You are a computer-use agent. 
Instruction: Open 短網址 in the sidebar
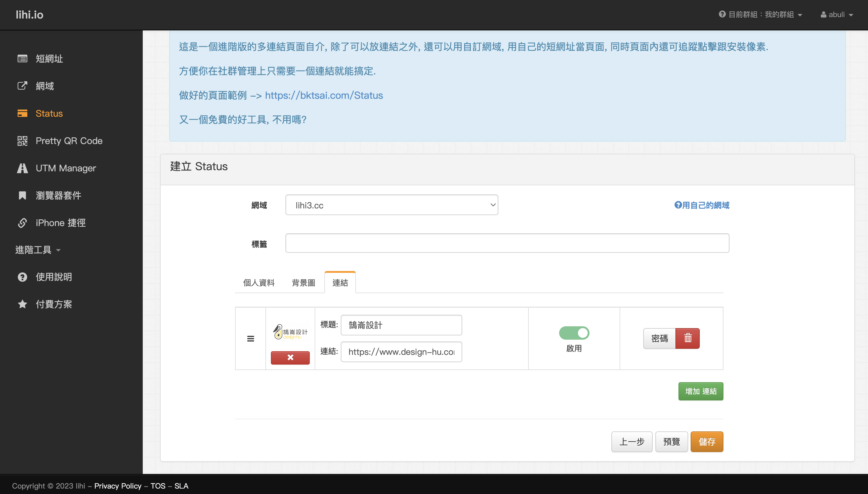pyautogui.click(x=50, y=59)
